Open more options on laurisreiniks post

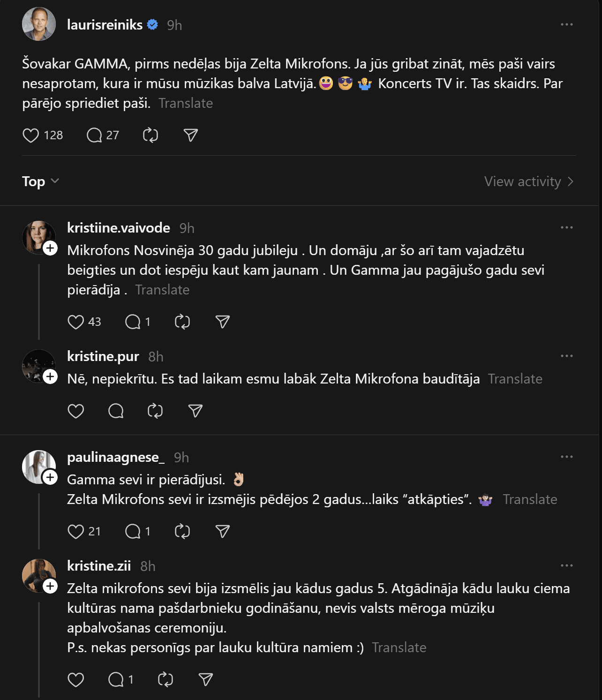click(x=566, y=25)
